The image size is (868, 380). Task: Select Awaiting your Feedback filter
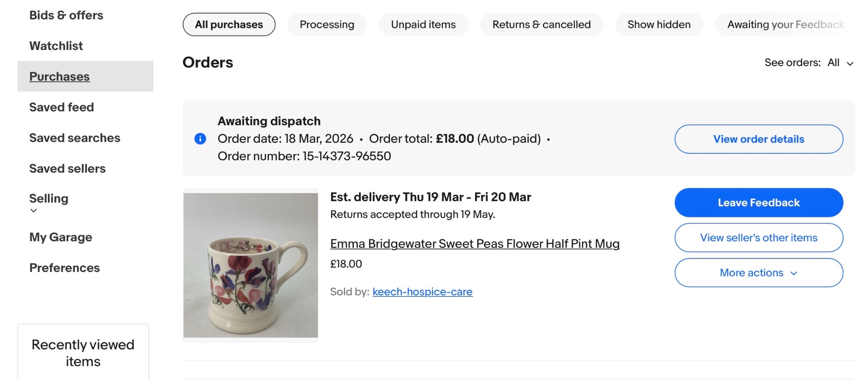click(785, 25)
